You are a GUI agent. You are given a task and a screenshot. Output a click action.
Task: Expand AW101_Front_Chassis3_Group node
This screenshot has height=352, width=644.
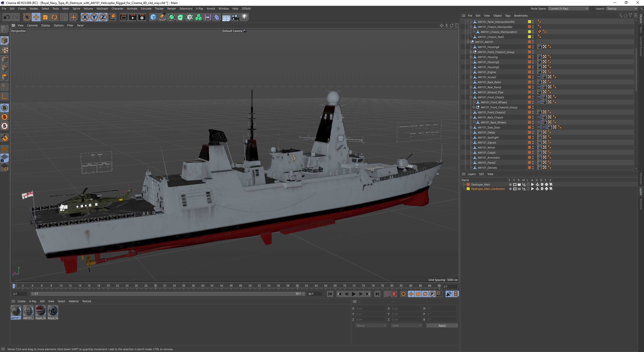click(x=471, y=52)
